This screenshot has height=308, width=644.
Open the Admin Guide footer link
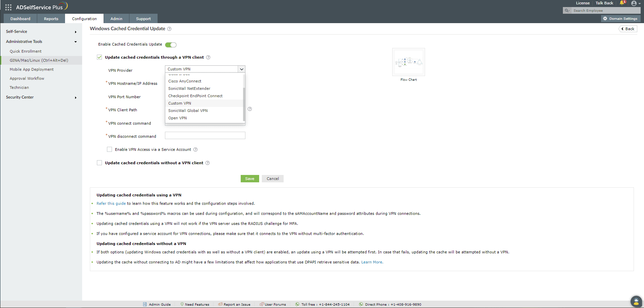click(x=160, y=305)
